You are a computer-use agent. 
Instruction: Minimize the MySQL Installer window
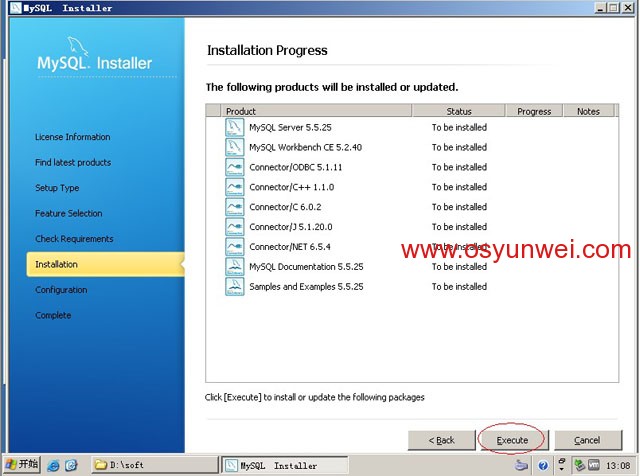tap(600, 7)
